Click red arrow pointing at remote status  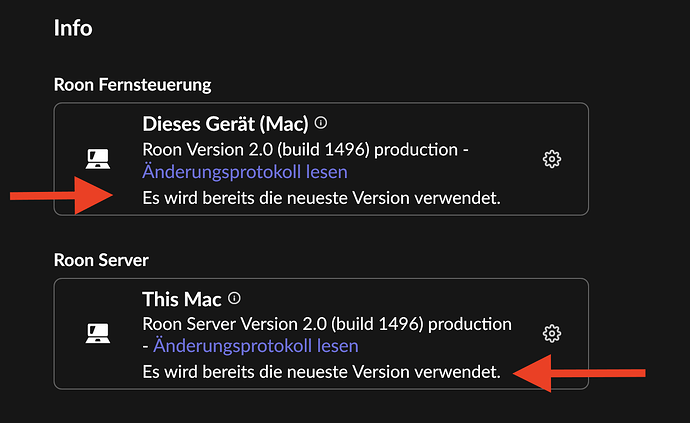(61, 195)
